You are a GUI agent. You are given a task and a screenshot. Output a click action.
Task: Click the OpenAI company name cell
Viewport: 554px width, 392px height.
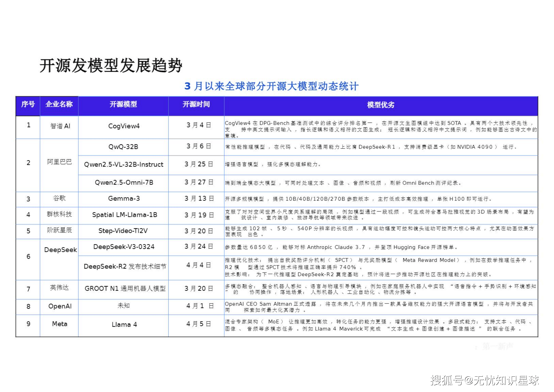60,306
